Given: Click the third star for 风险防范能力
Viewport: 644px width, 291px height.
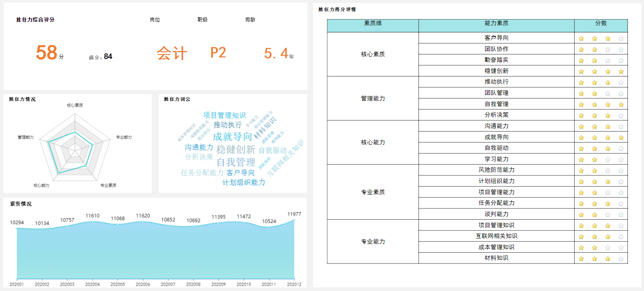Looking at the screenshot, I should 608,171.
